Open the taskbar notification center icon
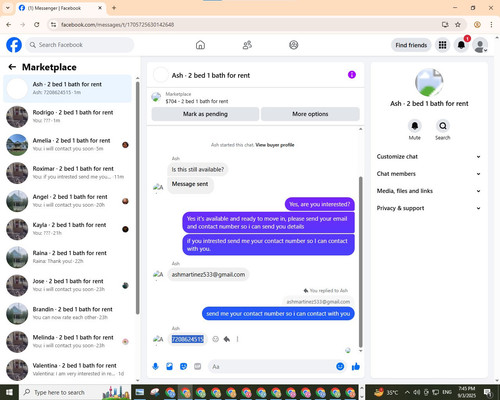Viewport: 500px width, 400px height. (x=488, y=392)
